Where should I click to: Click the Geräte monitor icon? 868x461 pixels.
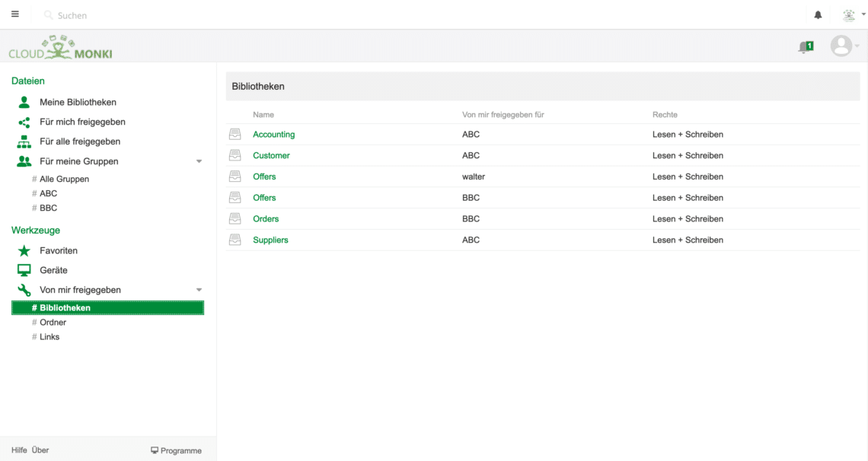coord(24,270)
